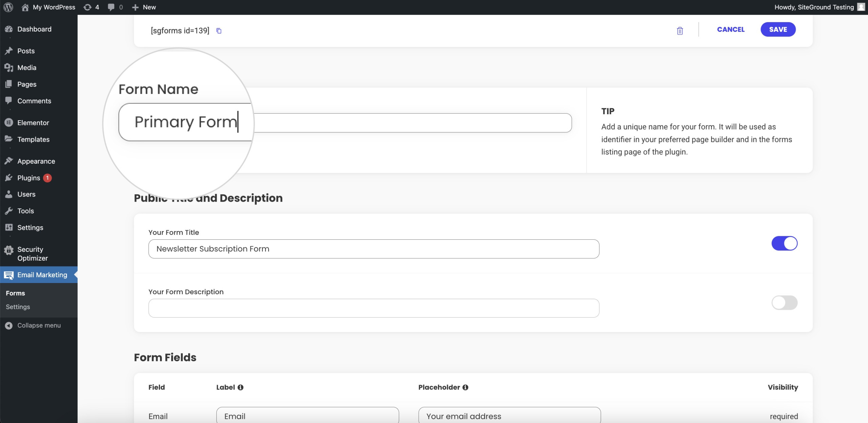Viewport: 868px width, 423px height.
Task: Show the Placeholder info tooltip icon
Action: coord(465,387)
